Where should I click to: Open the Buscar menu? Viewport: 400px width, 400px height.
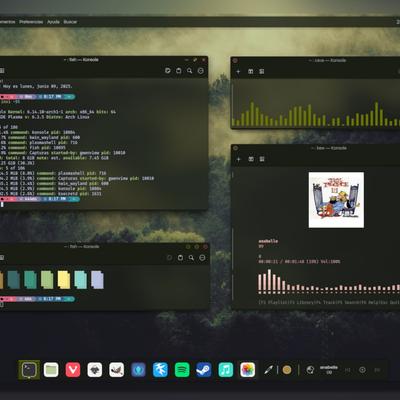[70, 22]
